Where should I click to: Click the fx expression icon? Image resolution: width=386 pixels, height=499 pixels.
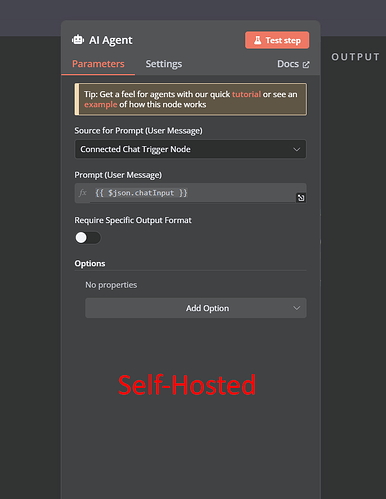[83, 193]
